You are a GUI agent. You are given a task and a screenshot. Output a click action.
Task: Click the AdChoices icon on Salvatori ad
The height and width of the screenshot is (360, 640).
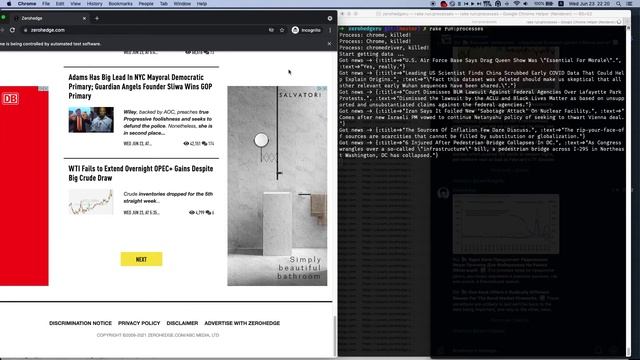[322, 88]
